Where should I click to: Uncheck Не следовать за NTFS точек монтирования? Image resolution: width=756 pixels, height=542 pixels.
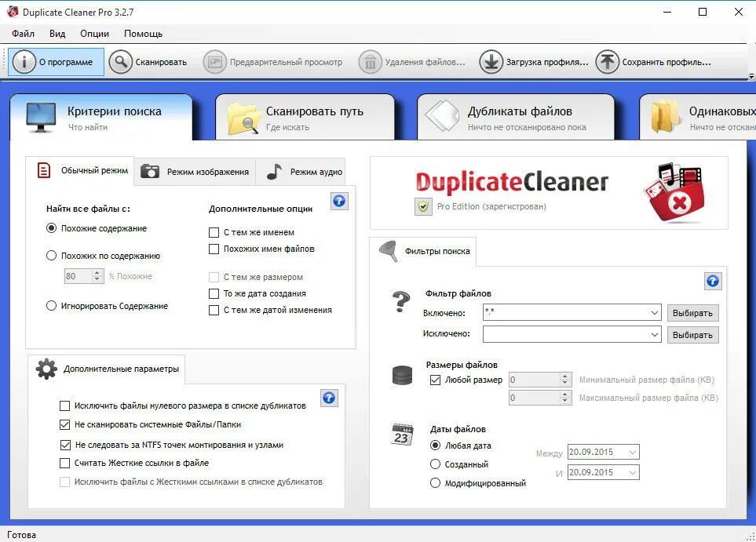pos(65,445)
